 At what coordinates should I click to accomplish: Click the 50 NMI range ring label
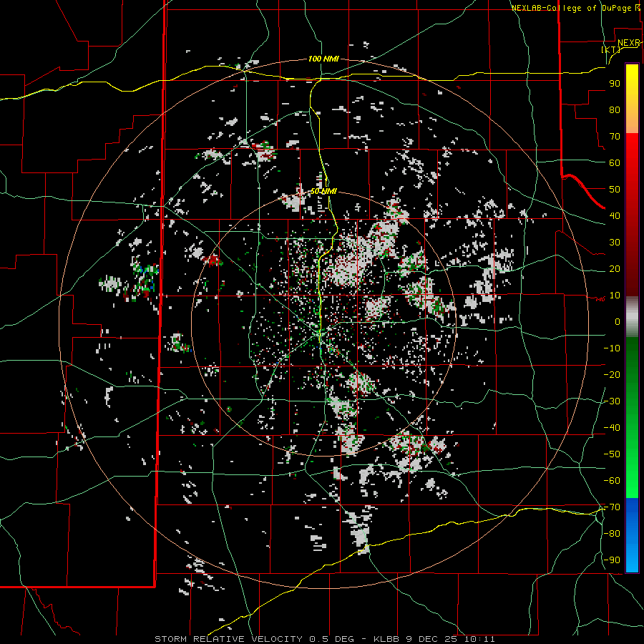tap(323, 191)
